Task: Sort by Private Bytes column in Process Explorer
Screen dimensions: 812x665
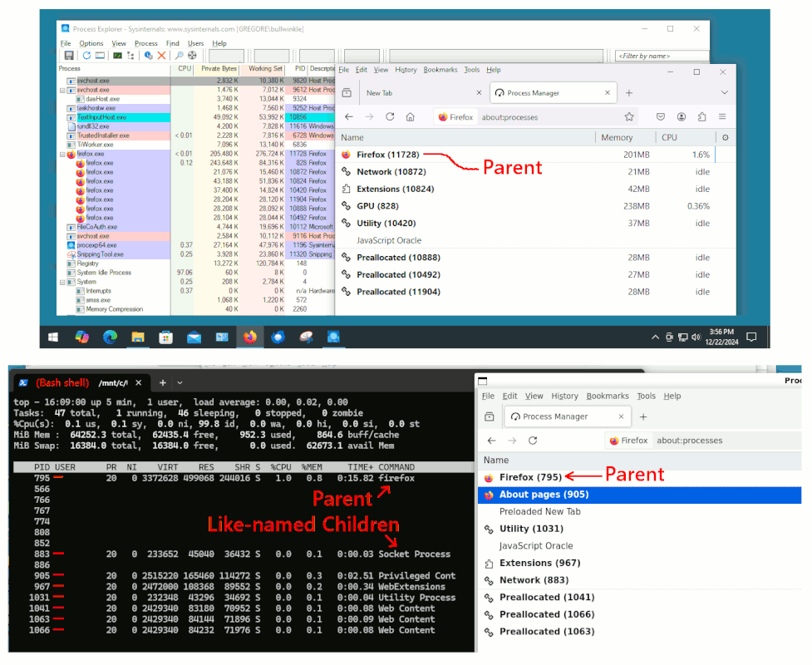Action: pos(218,69)
